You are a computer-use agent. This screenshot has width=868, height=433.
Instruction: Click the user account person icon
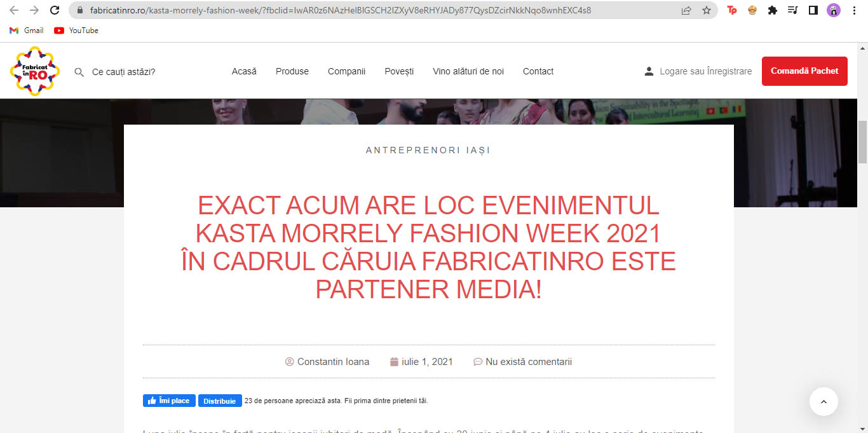point(649,71)
